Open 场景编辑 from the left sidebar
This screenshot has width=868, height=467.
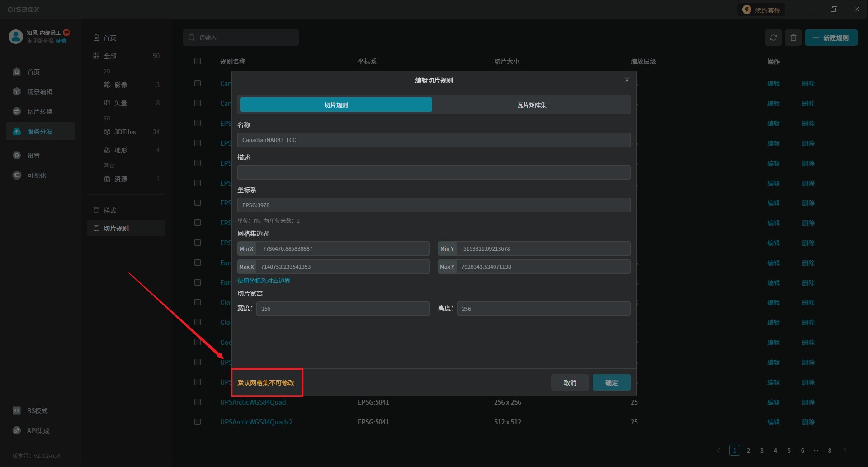tap(39, 92)
